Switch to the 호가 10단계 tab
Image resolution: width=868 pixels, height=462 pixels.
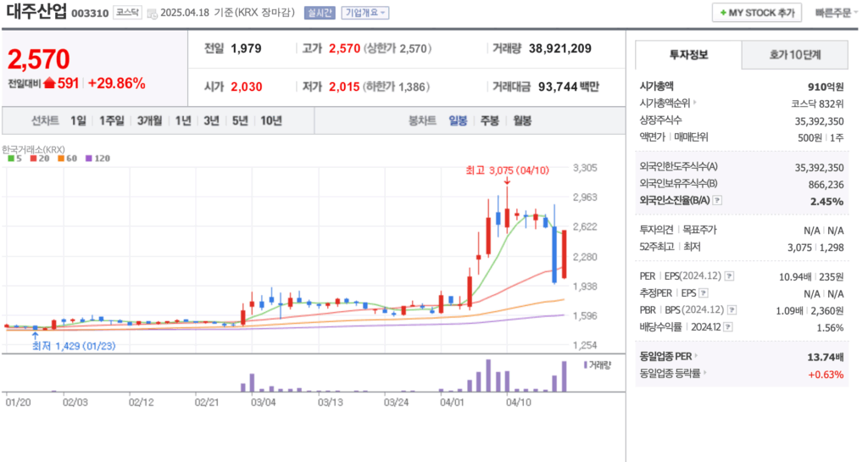pos(795,55)
